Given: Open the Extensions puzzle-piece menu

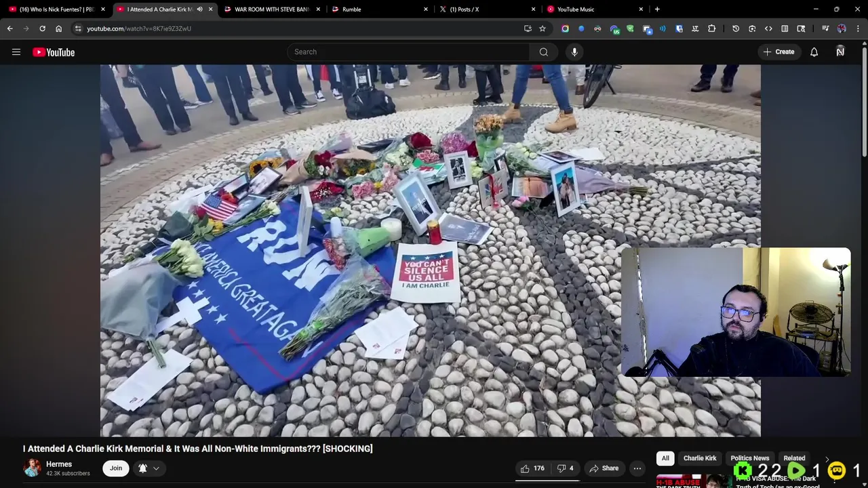Looking at the screenshot, I should click(711, 28).
